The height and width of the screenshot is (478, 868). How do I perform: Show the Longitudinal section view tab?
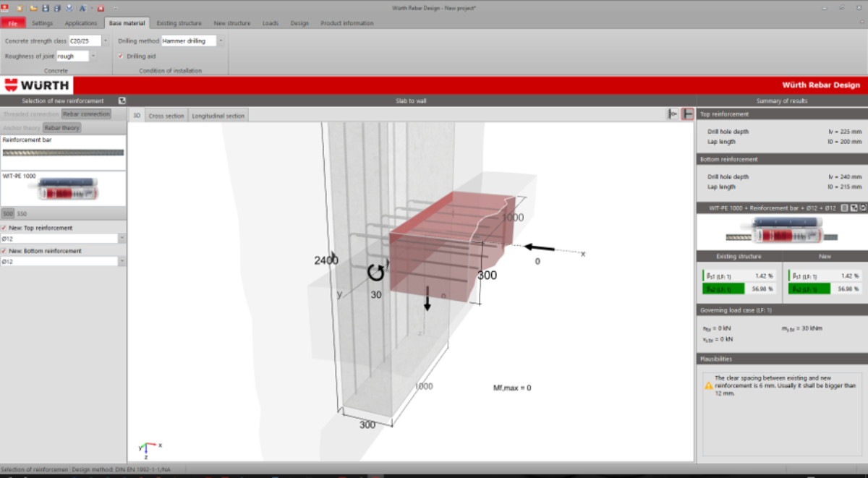[x=218, y=116]
